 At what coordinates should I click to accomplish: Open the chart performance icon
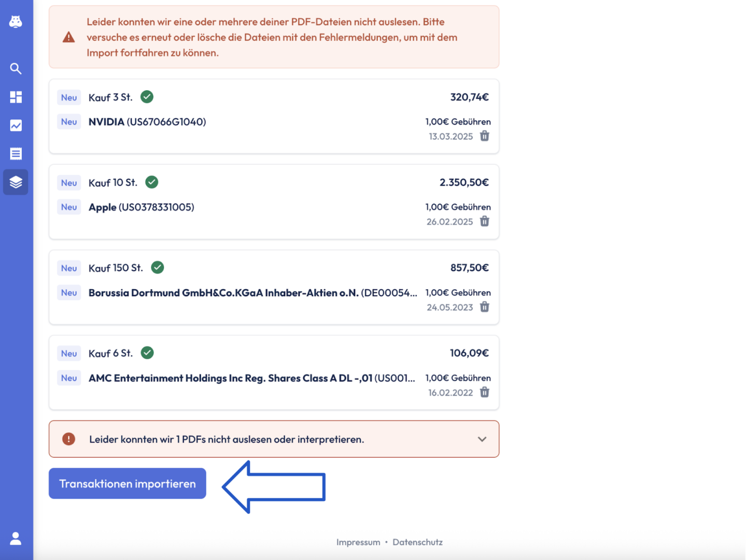tap(16, 125)
